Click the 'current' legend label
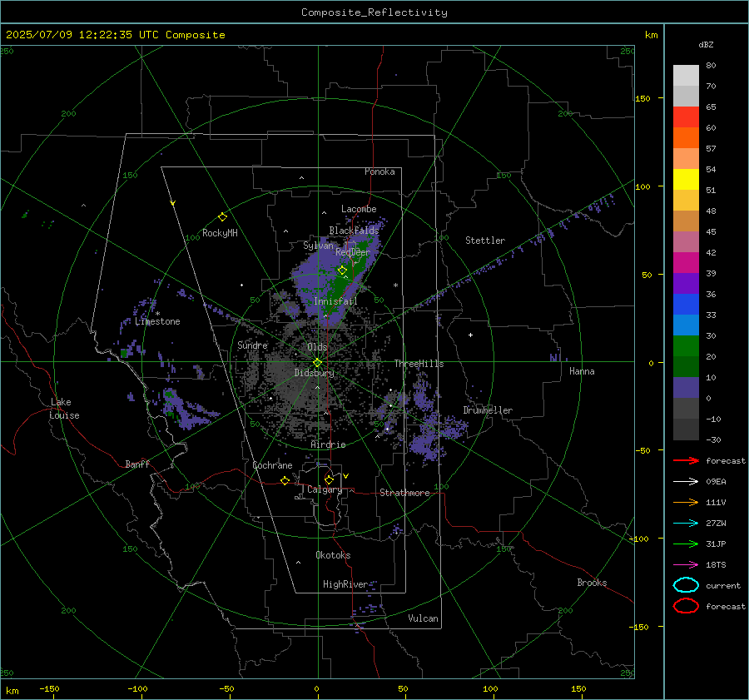749x700 pixels. 723,586
